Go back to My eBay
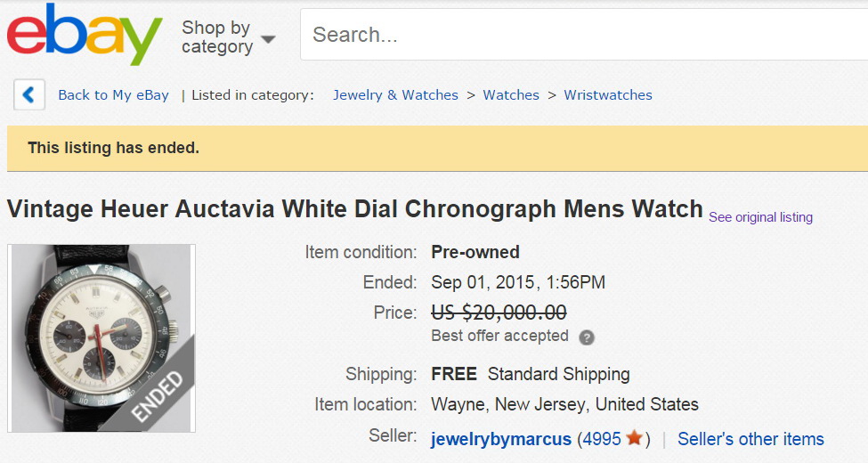This screenshot has height=463, width=868. pyautogui.click(x=113, y=95)
